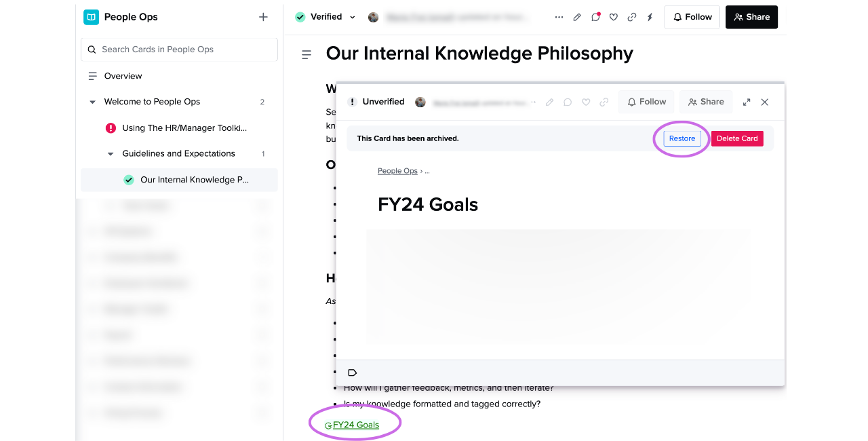Open the three-dot more options menu

pos(559,17)
